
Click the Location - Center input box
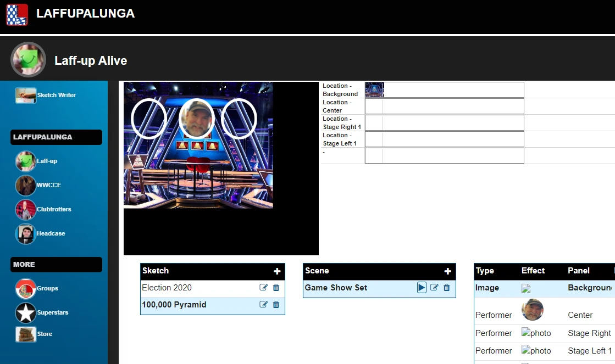coord(453,107)
